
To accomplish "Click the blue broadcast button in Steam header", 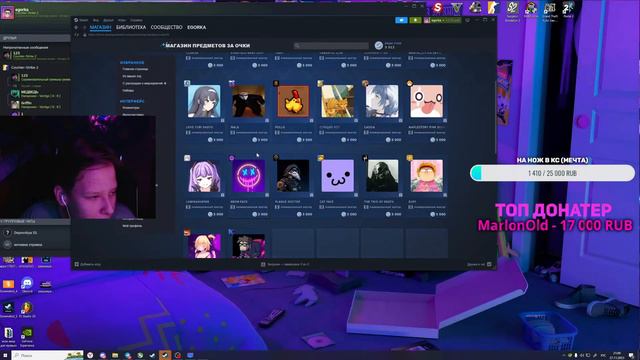I will click(x=401, y=20).
